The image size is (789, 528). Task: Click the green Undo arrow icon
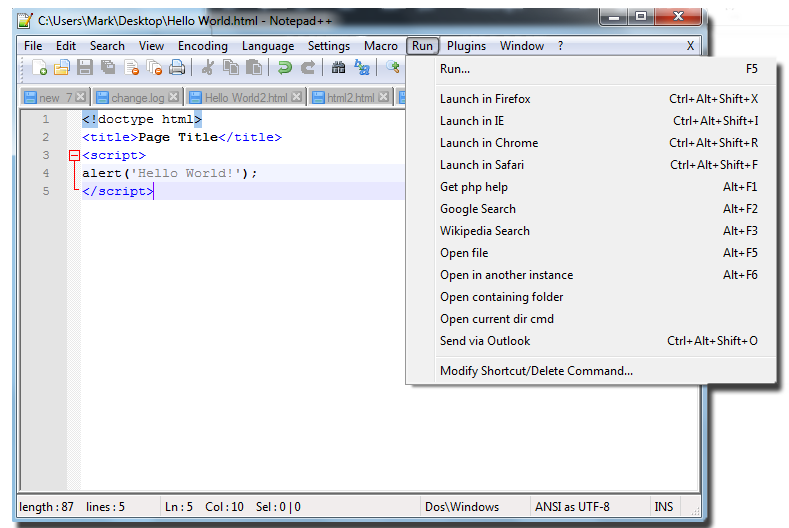(285, 67)
